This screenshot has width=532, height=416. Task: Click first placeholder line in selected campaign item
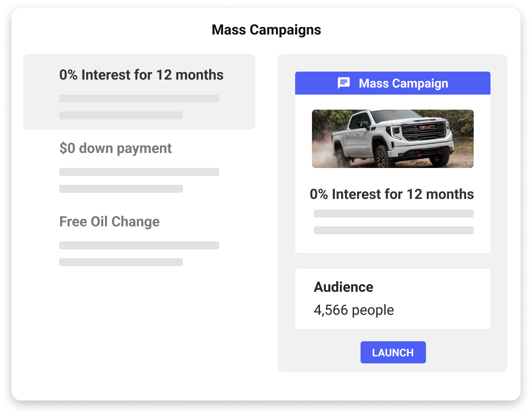tap(139, 99)
